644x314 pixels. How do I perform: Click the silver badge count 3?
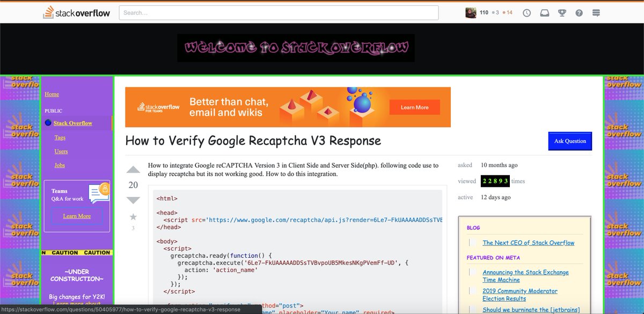(497, 12)
